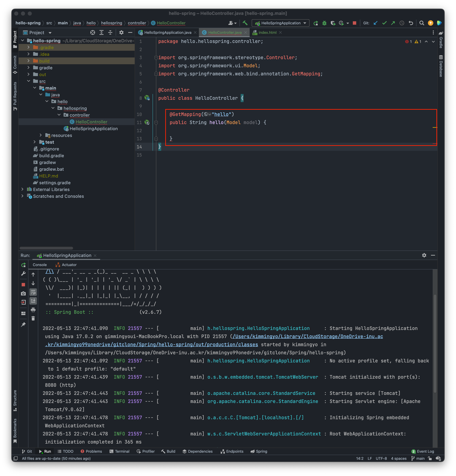Click UTF-8 encoding in status bar
Screen dimensions: 456x476
pos(381,459)
